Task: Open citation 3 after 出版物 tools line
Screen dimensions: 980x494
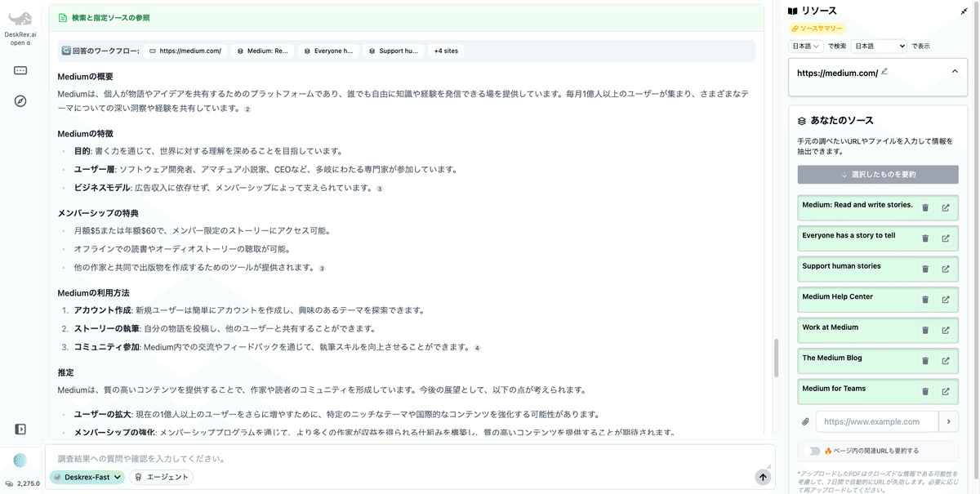Action: pos(322,269)
